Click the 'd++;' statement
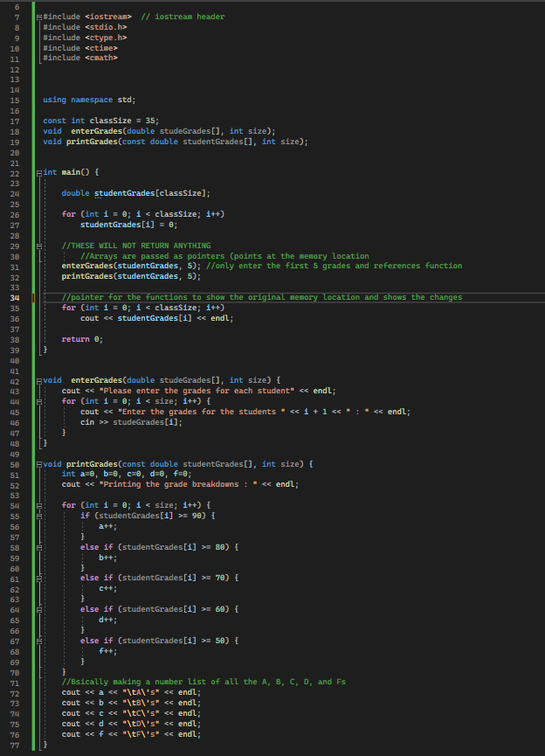Viewport: 545px width, 756px height. 108,620
